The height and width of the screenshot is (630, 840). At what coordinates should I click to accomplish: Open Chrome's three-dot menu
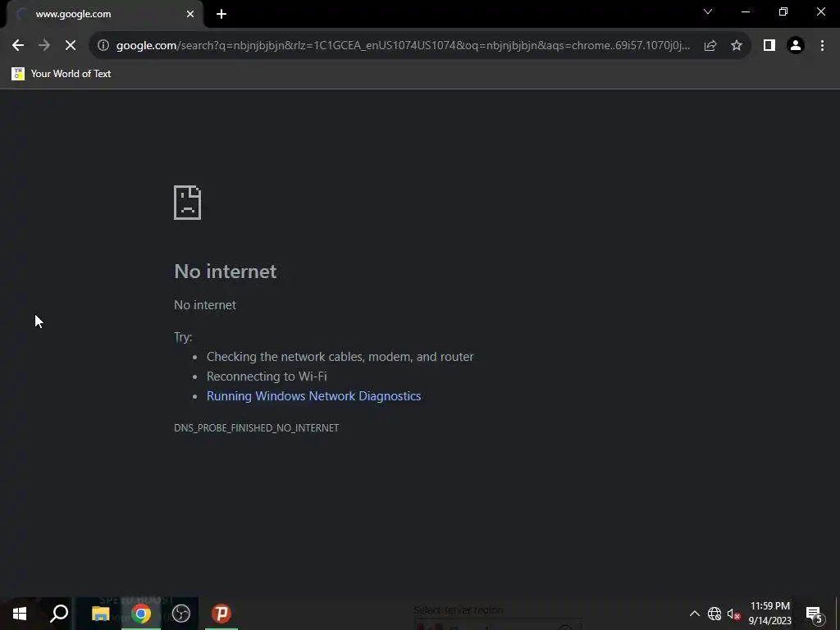(x=822, y=46)
